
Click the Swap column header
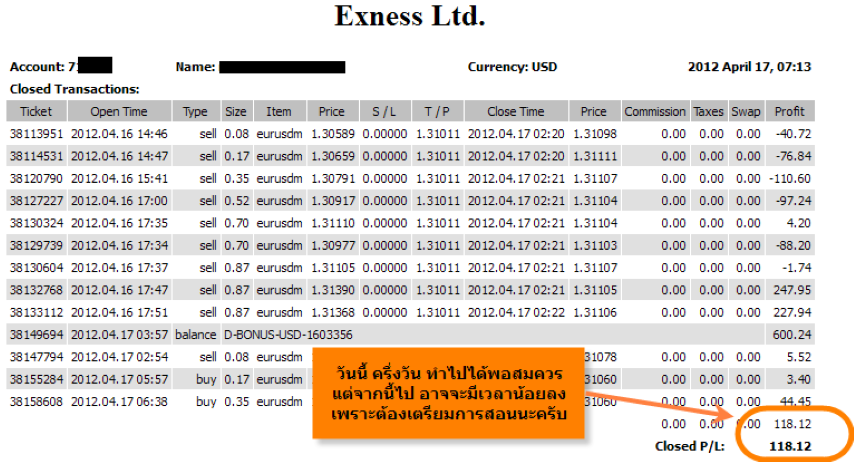click(746, 111)
